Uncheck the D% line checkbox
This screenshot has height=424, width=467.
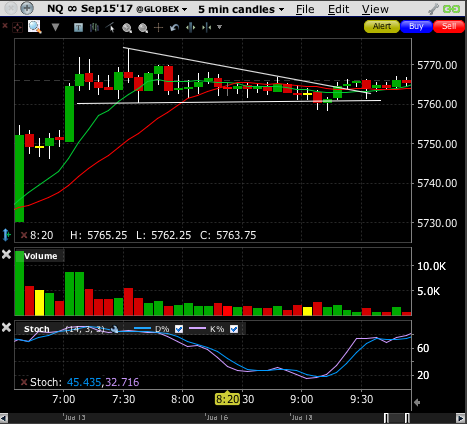click(179, 329)
